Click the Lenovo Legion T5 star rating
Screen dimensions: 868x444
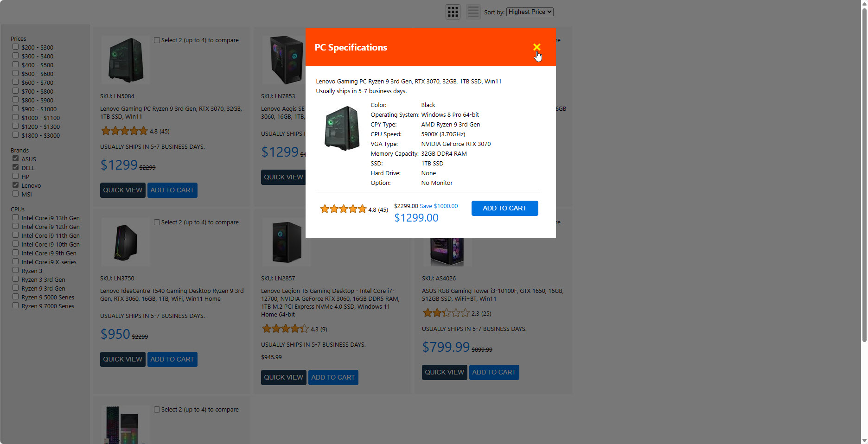click(x=285, y=329)
